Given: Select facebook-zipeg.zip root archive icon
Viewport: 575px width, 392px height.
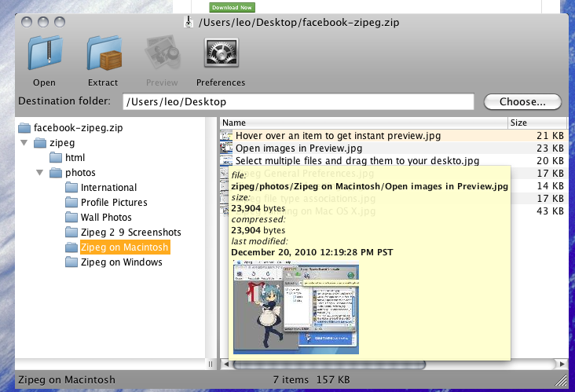Looking at the screenshot, I should 24,128.
